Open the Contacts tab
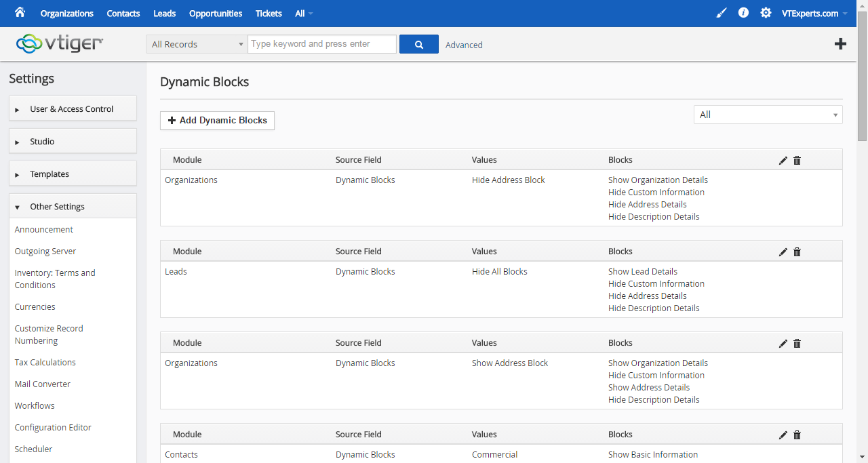Screen dimensions: 868x463 coord(123,14)
